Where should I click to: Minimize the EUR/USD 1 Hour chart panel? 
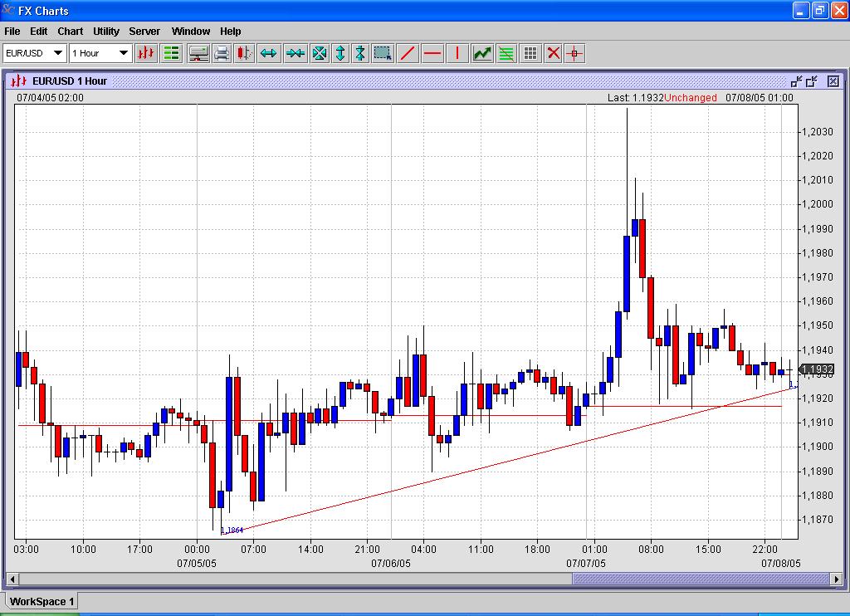(796, 81)
